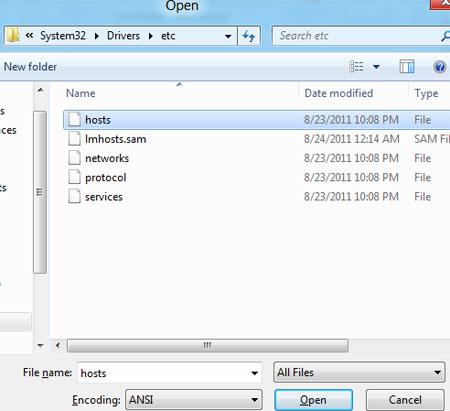Open the Encoding ANSI dropdown
This screenshot has height=411, width=450.
194,400
